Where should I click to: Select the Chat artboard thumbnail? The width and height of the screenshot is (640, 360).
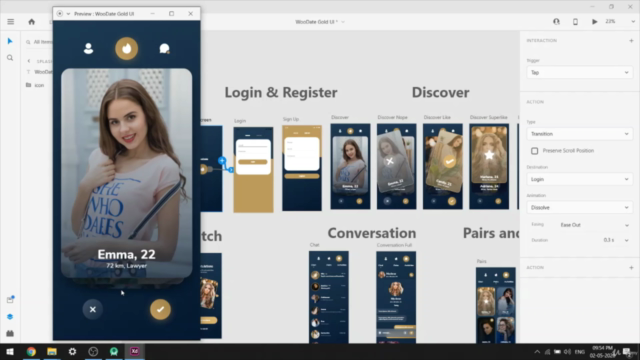(x=329, y=297)
